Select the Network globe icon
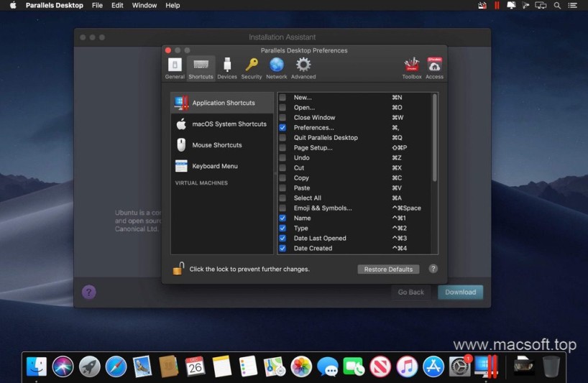Screen dimensions: 588x383 tap(276, 68)
